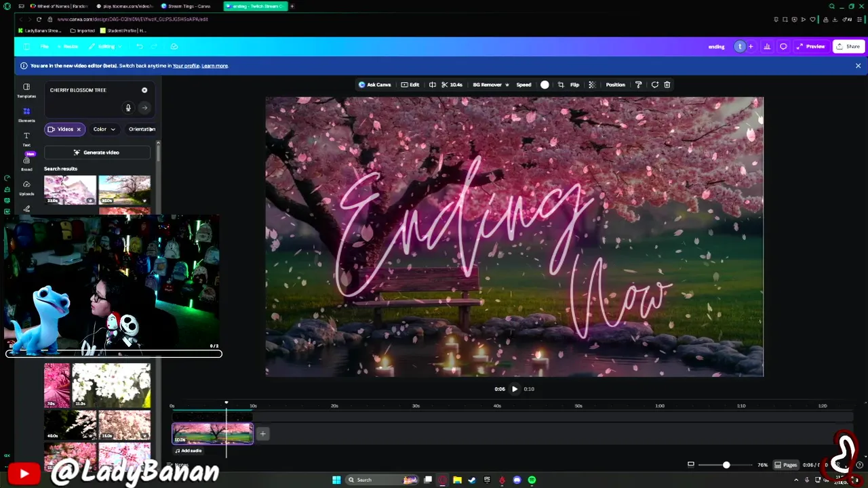Click the Share button
Viewport: 868px width, 488px height.
848,47
